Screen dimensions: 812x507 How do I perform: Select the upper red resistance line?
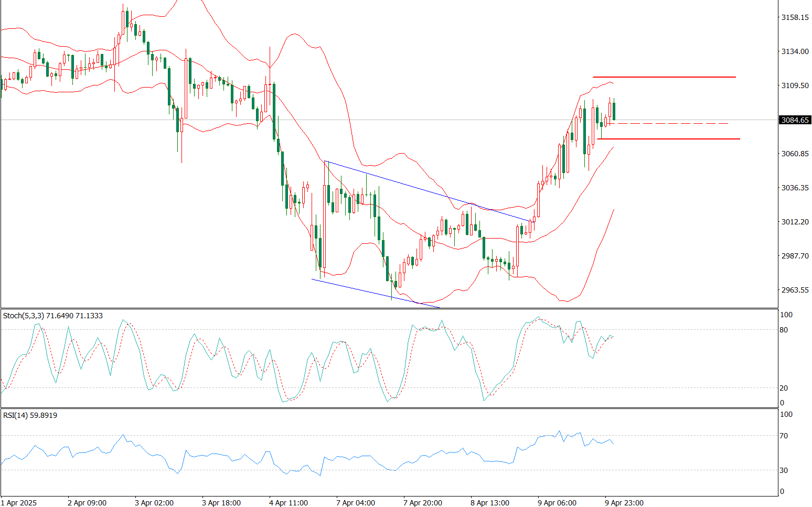click(x=664, y=77)
